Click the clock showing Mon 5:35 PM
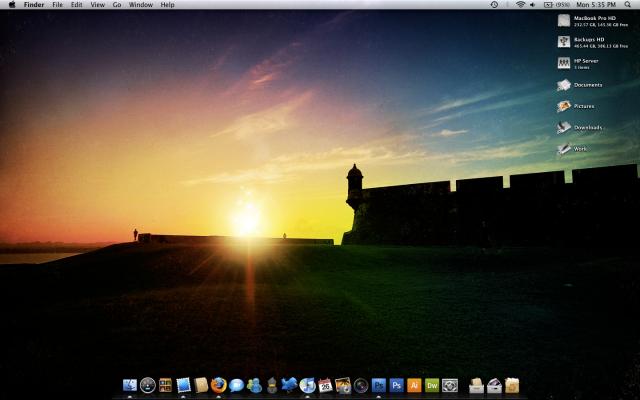 point(597,5)
